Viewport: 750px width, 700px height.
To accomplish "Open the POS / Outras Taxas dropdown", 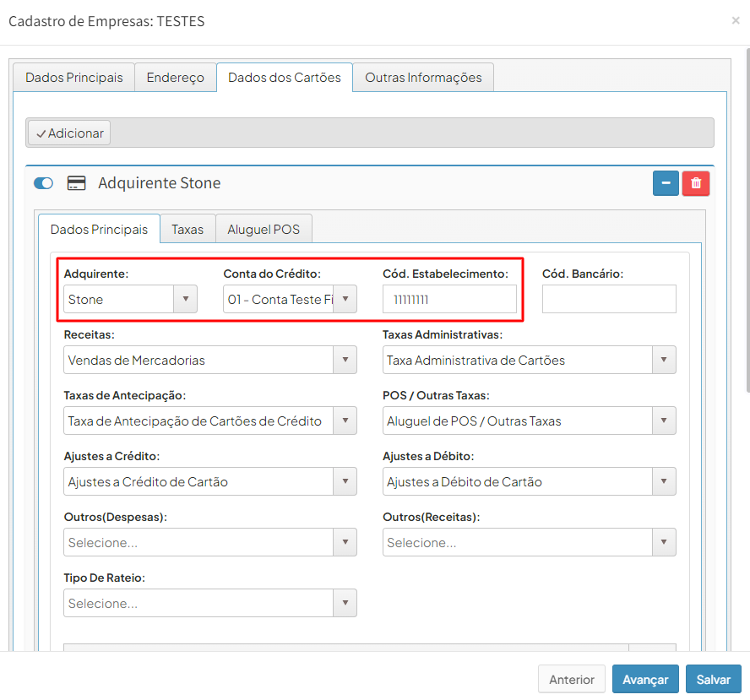I will (x=665, y=420).
